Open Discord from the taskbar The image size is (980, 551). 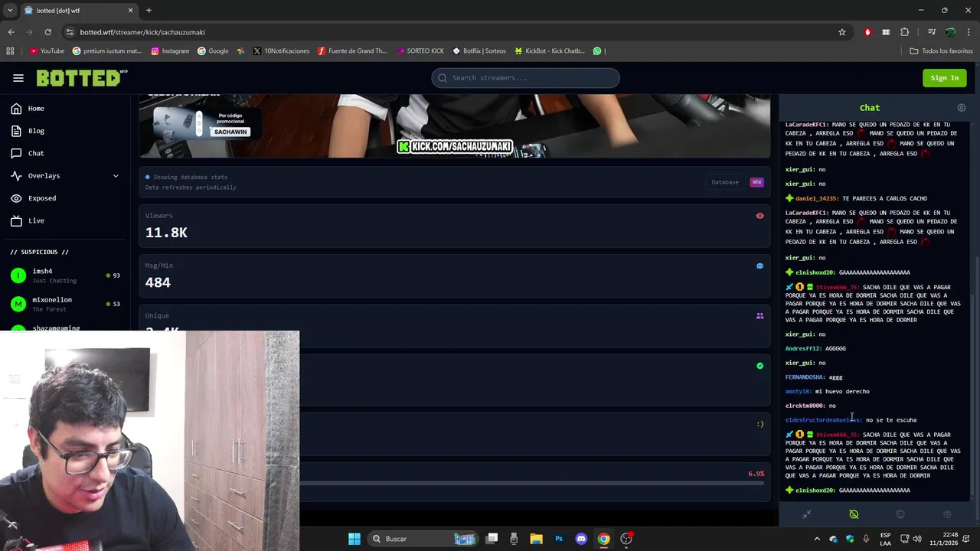point(581,539)
